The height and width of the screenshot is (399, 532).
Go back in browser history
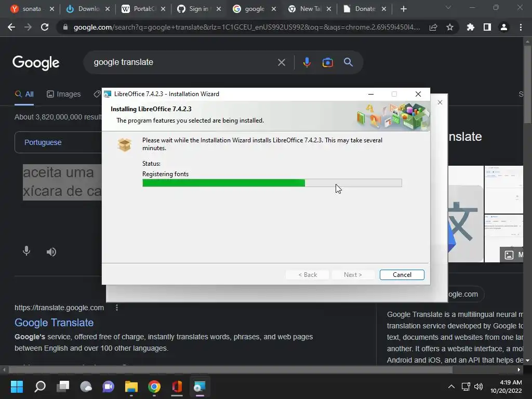click(11, 27)
